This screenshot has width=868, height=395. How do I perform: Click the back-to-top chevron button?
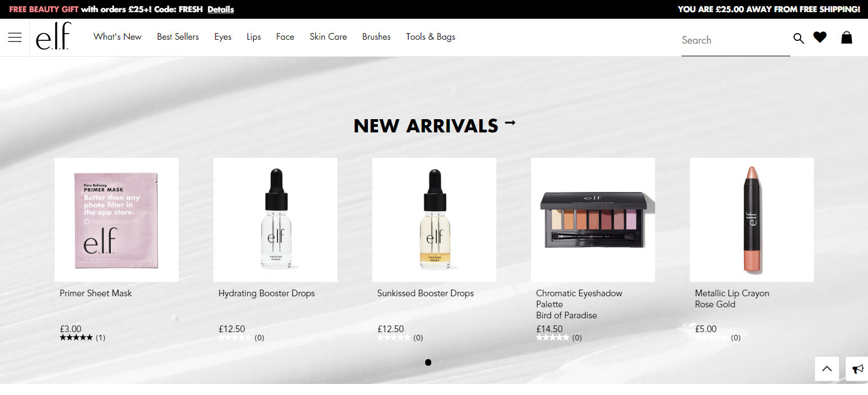[x=827, y=369]
